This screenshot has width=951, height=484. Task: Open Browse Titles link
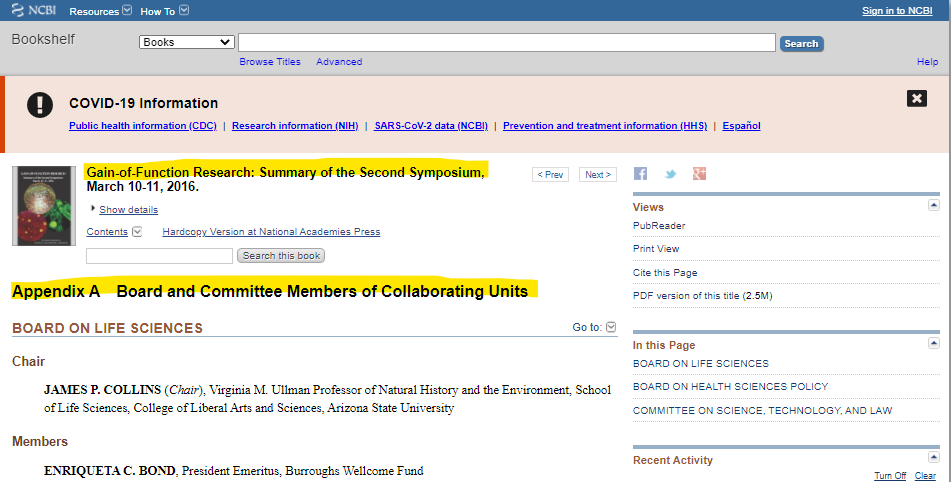click(x=270, y=62)
